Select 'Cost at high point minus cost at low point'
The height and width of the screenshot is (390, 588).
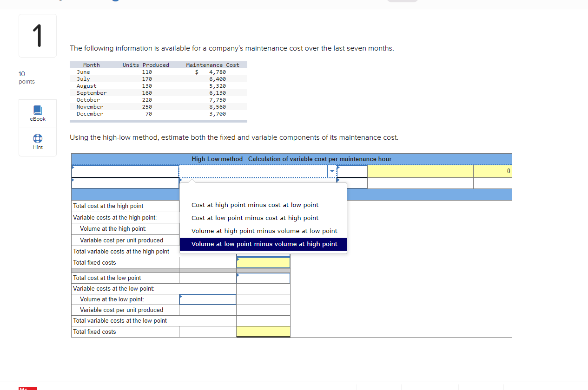255,205
